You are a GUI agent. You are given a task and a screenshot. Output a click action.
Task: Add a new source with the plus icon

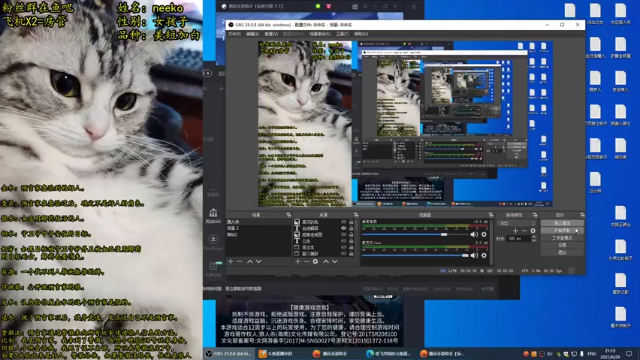point(298,261)
